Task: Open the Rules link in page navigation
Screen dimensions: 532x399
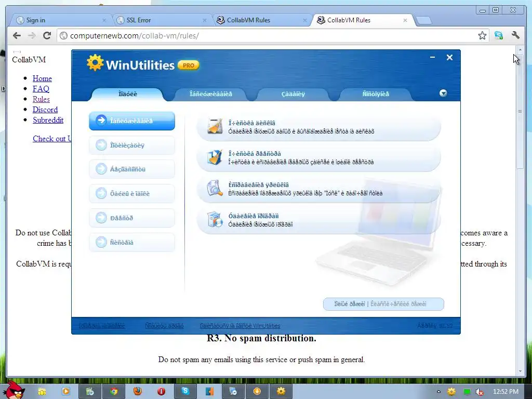Action: coord(41,99)
